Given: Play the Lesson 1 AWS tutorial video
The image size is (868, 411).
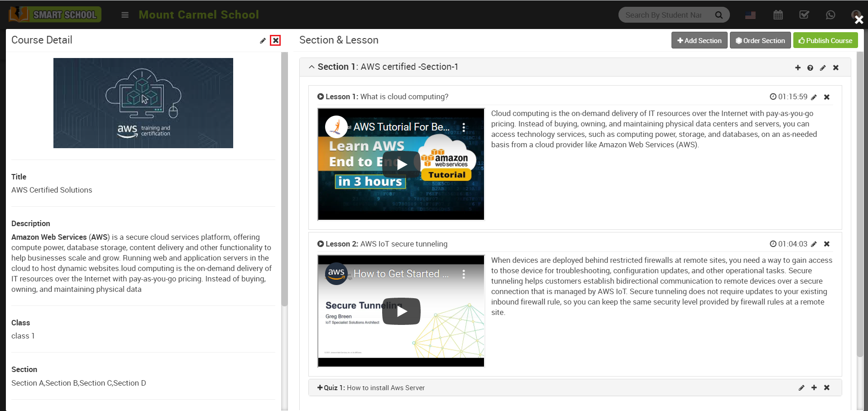Looking at the screenshot, I should [x=401, y=164].
